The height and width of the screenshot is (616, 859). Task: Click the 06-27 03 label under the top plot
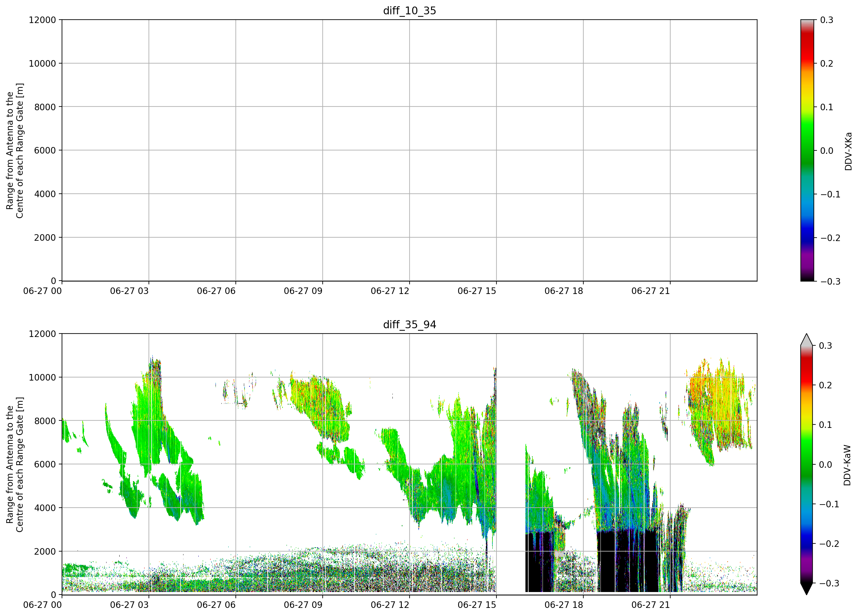tap(130, 291)
